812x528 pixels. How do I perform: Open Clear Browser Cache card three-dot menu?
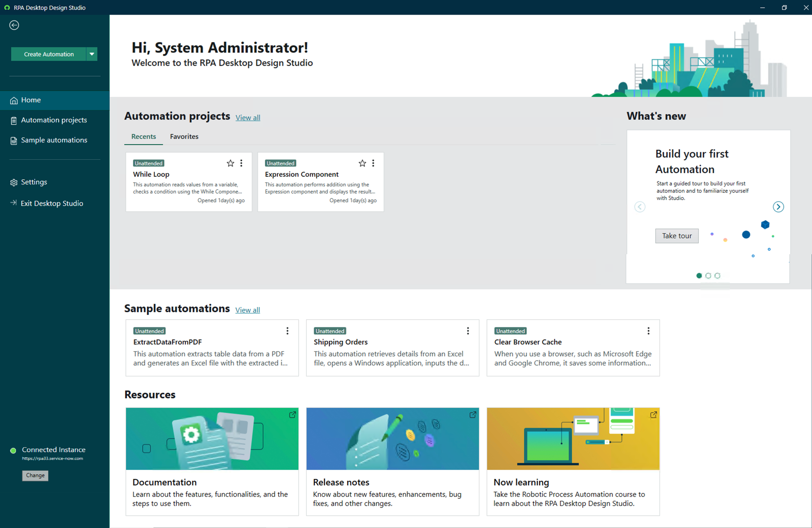[649, 331]
